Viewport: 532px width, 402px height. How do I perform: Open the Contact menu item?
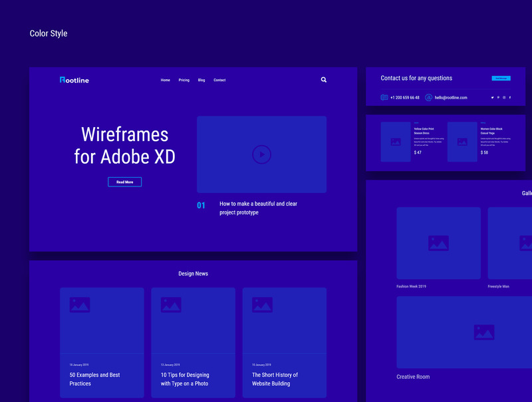[219, 80]
